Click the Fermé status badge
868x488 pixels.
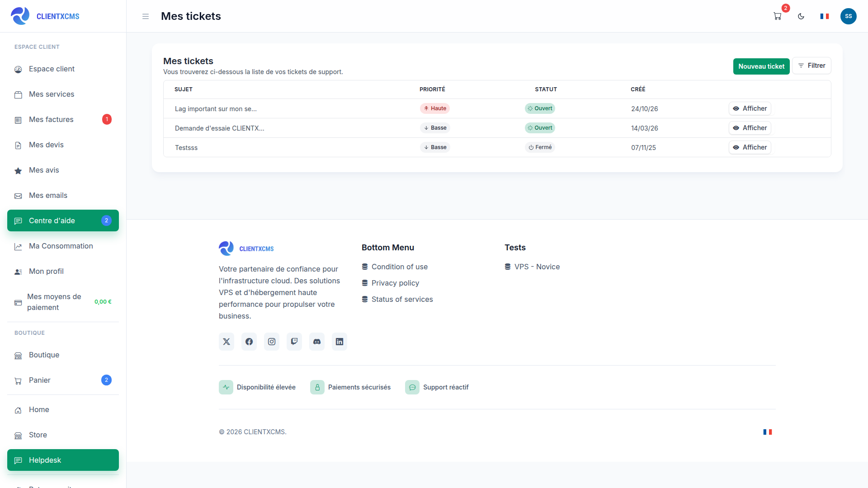point(540,147)
